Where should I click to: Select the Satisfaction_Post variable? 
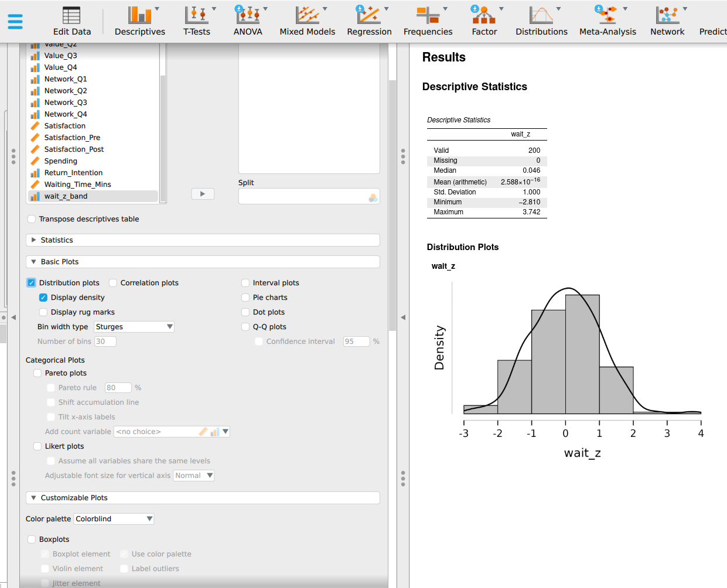pos(93,149)
